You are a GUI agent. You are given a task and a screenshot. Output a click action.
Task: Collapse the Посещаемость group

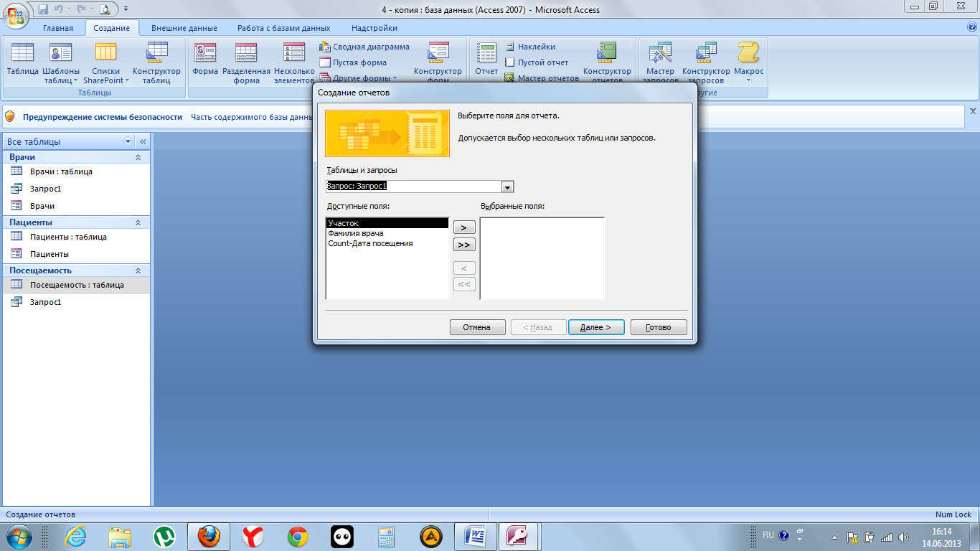(138, 270)
